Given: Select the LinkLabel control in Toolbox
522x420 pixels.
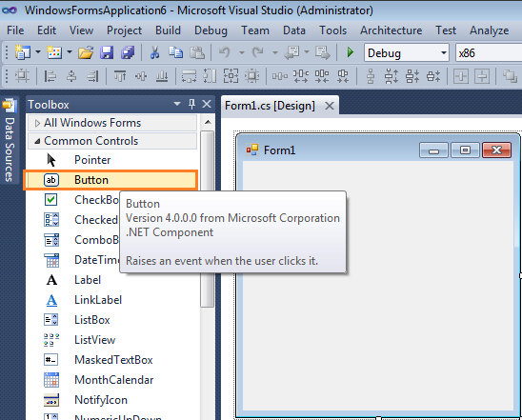Looking at the screenshot, I should [112, 300].
